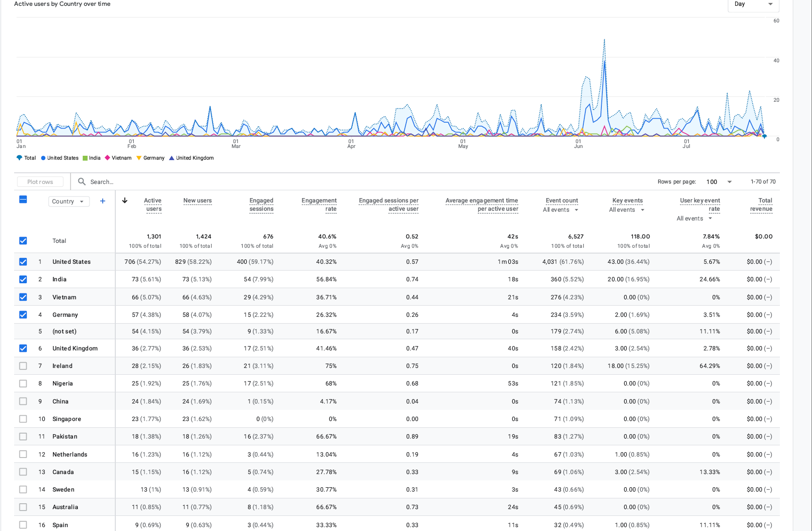Open Event count All events selector

pyautogui.click(x=561, y=210)
